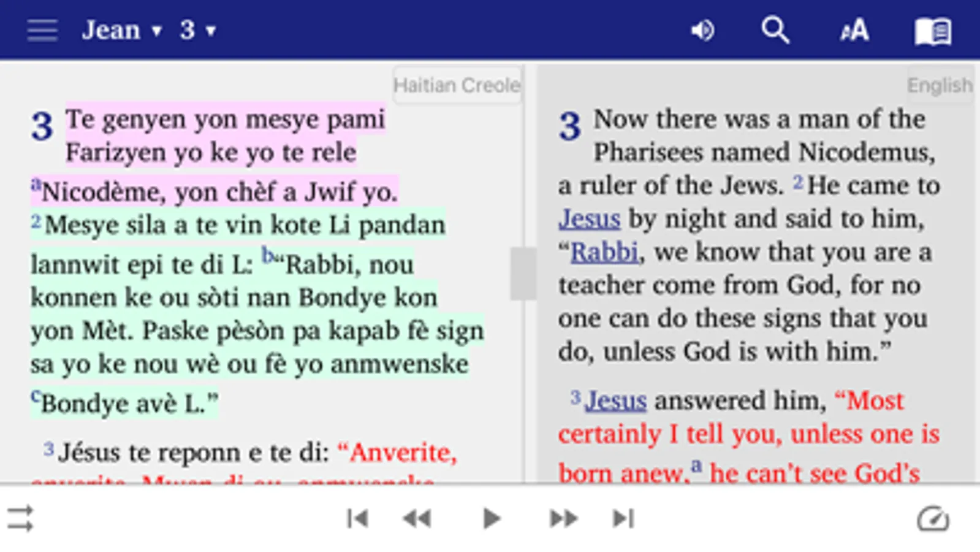This screenshot has width=980, height=552.
Task: Open the search magnifier
Action: coord(775,30)
